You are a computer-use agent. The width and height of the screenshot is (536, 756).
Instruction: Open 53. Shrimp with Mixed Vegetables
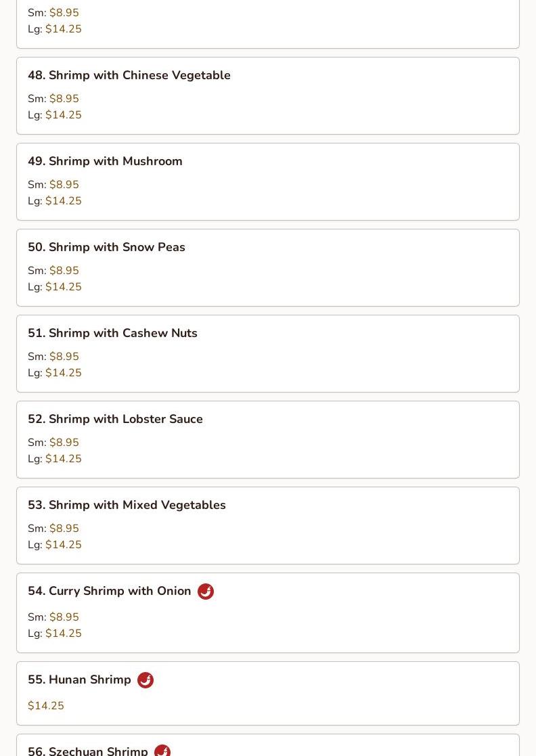(x=127, y=505)
